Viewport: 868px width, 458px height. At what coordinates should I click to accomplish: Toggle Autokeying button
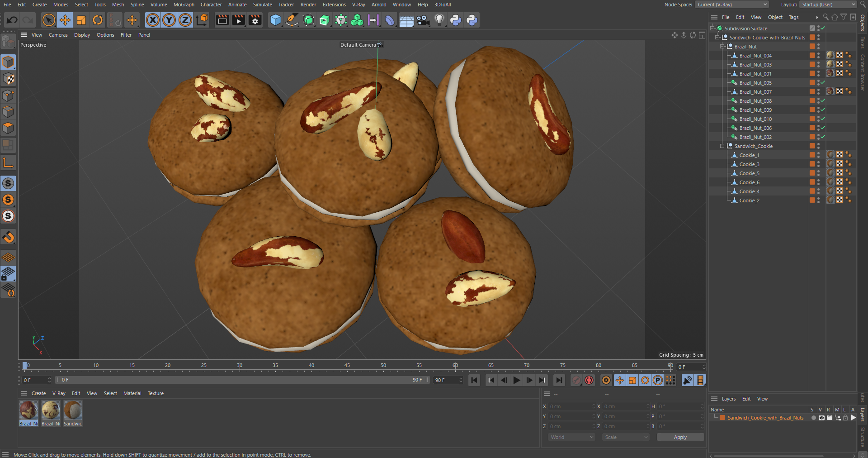(589, 380)
